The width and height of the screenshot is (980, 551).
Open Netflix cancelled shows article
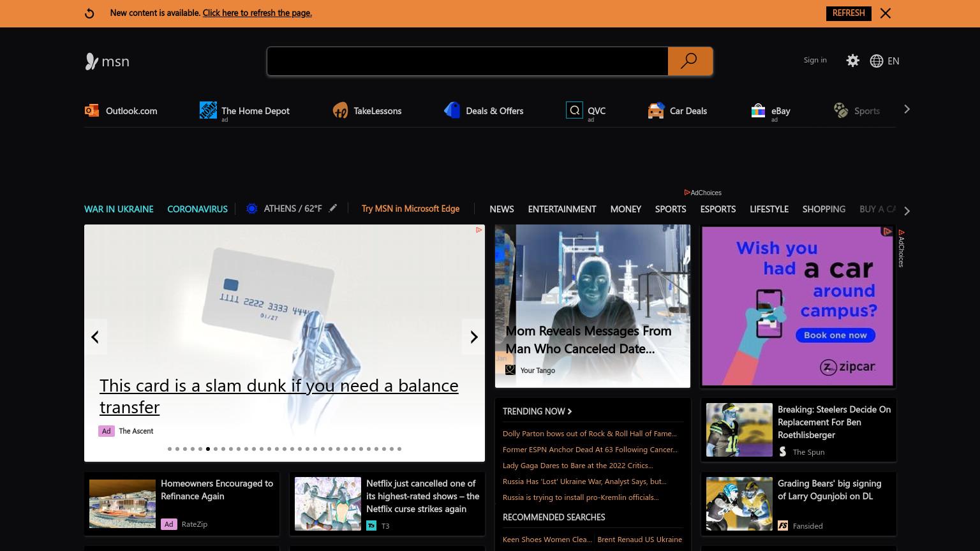click(x=422, y=496)
